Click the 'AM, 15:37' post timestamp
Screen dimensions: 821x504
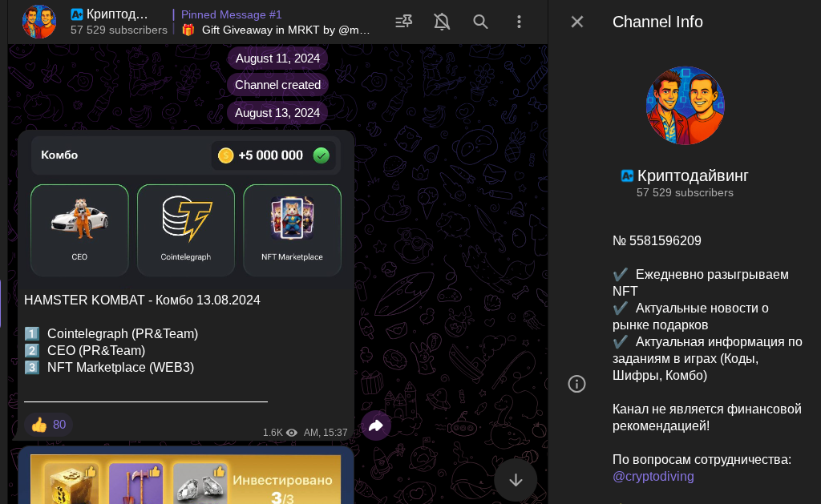click(326, 433)
